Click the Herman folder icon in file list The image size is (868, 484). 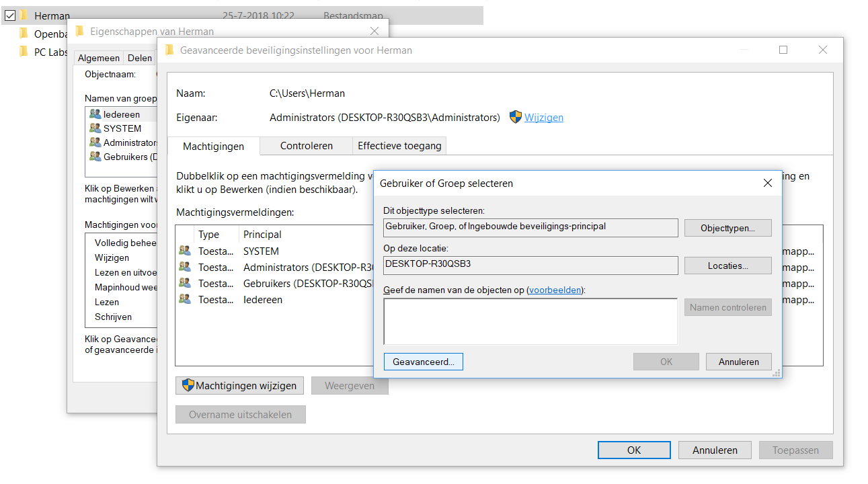(x=24, y=15)
